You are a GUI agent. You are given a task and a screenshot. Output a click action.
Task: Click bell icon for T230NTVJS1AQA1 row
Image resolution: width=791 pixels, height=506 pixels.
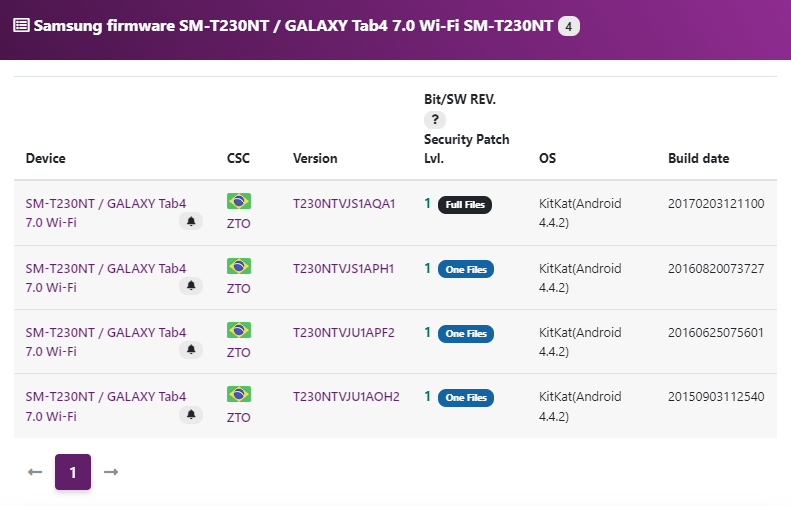pyautogui.click(x=191, y=221)
